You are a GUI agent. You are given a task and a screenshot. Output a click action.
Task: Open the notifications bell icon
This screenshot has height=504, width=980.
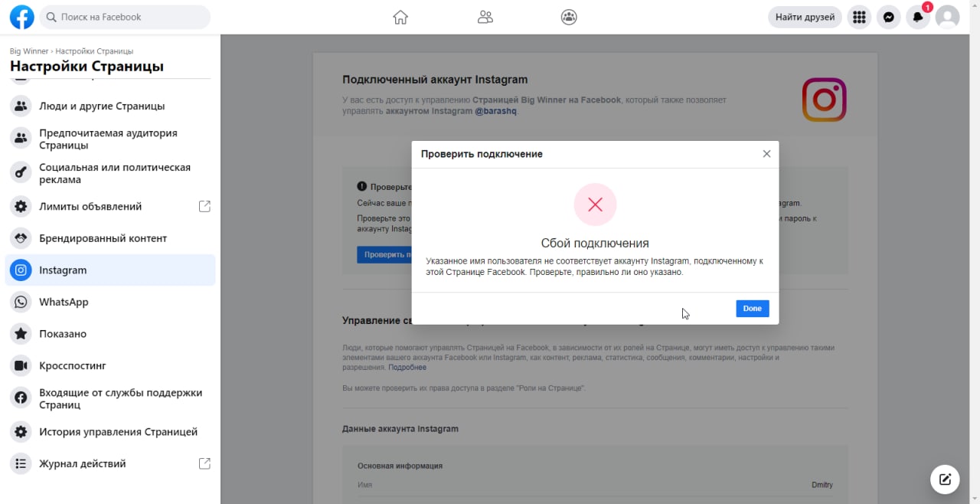917,17
